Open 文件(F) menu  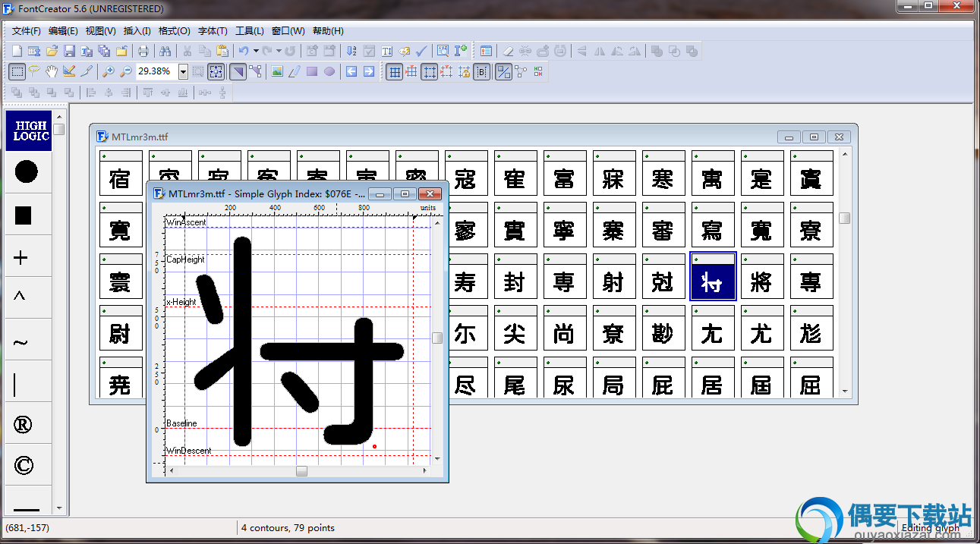tap(27, 31)
